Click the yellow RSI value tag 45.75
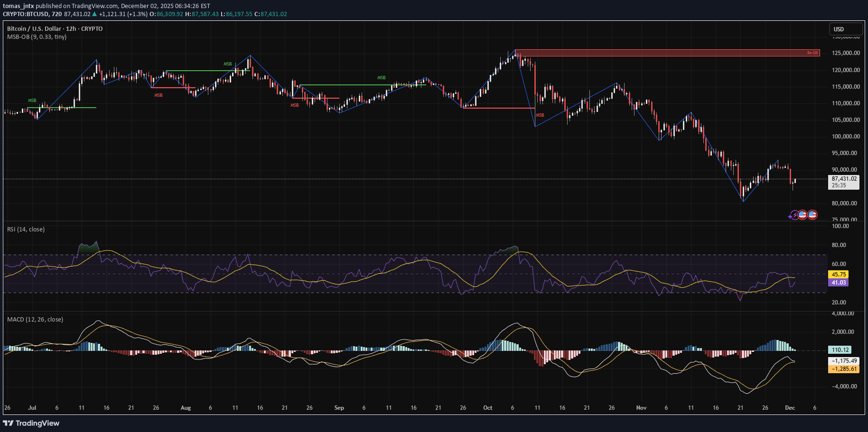This screenshot has width=868, height=432. [x=839, y=274]
